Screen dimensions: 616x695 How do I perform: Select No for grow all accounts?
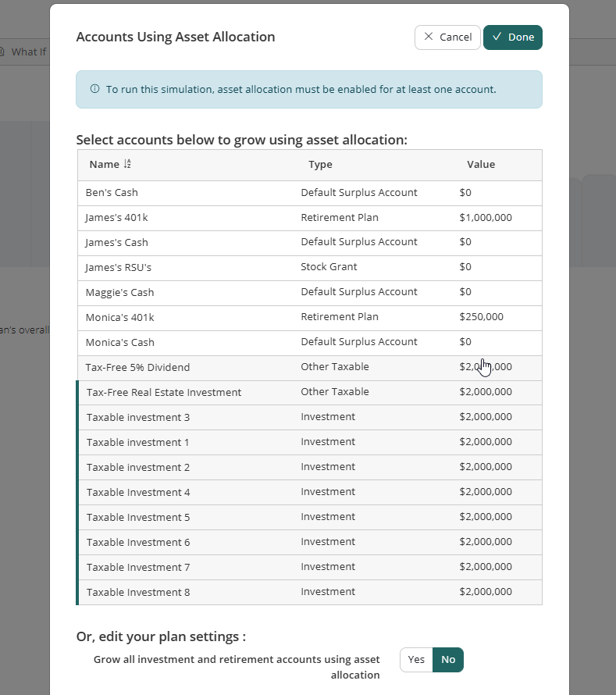pos(448,660)
